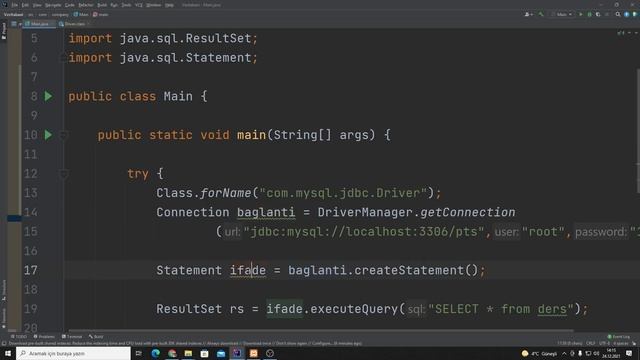Run the main method from gutter arrow
The height and width of the screenshot is (360, 640).
pyautogui.click(x=48, y=135)
